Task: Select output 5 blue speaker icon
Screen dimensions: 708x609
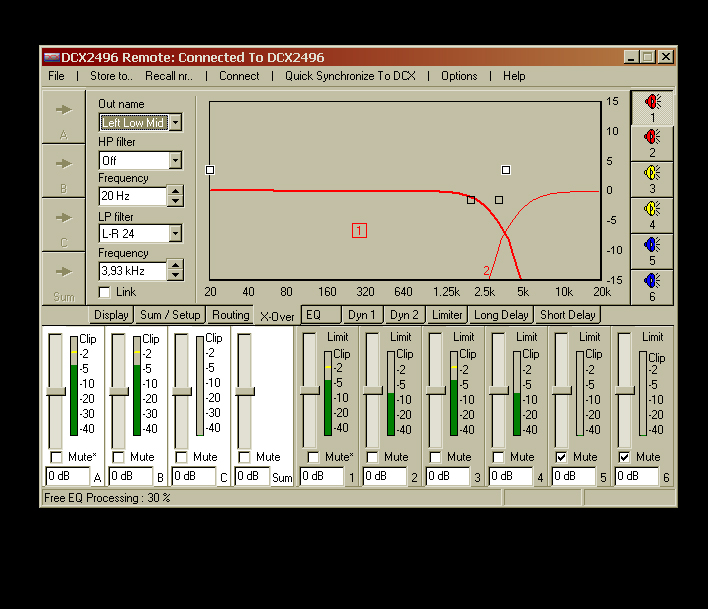Action: 652,252
